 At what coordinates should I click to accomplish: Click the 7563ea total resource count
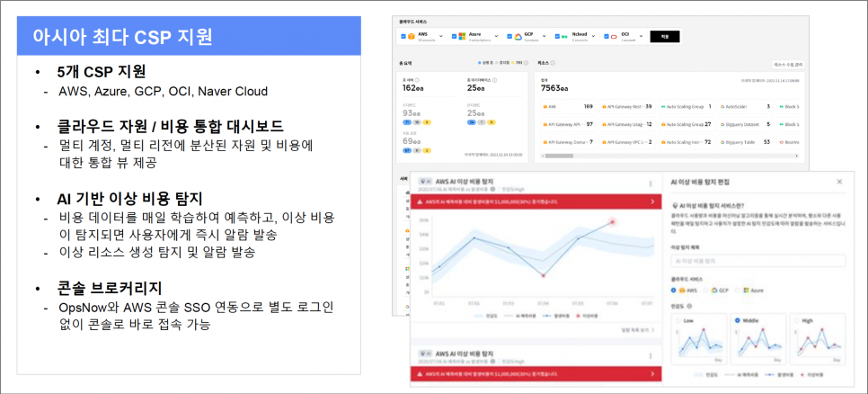pos(554,87)
